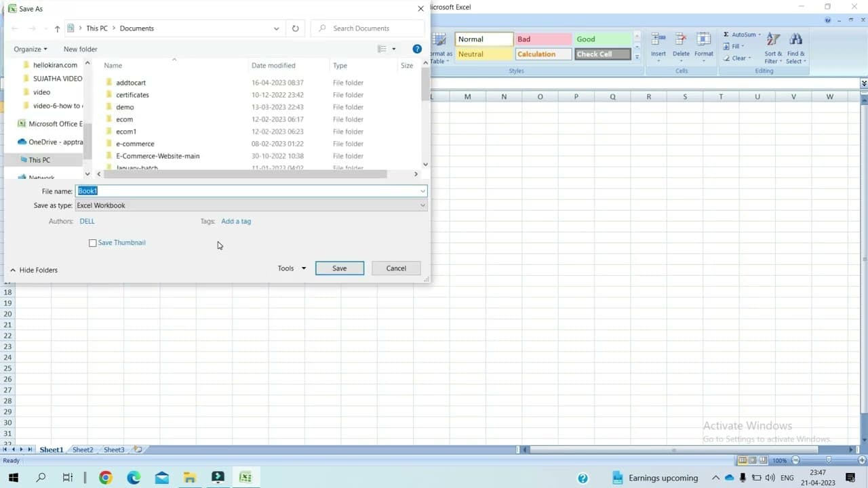Open the notifications center
This screenshot has width=868, height=488.
[851, 478]
